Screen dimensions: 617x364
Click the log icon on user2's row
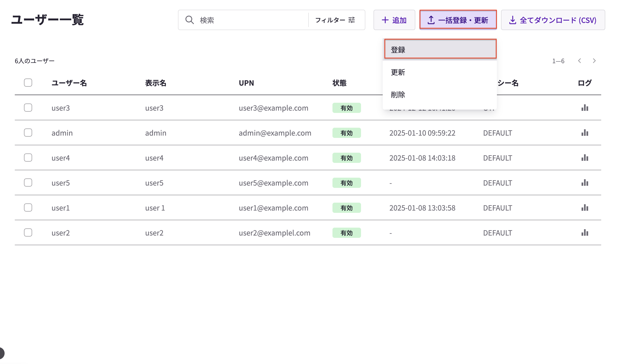point(585,232)
